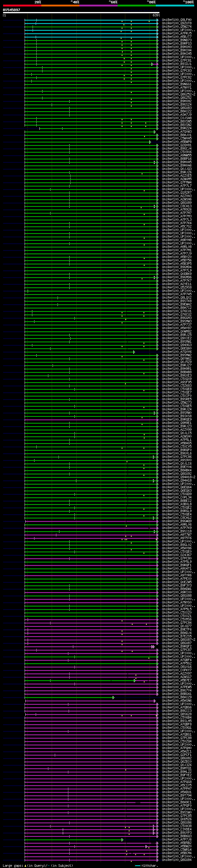Viewport: 197px width, 868px height.
Task: Click the purple alignment bar for B9RQE9
Action: click(91, 419)
